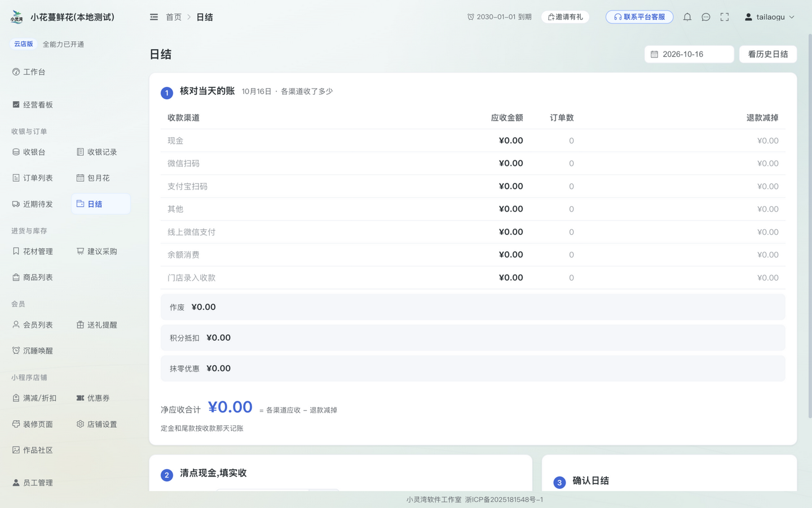The image size is (812, 508).
Task: Open 会员列表 page
Action: (33, 325)
